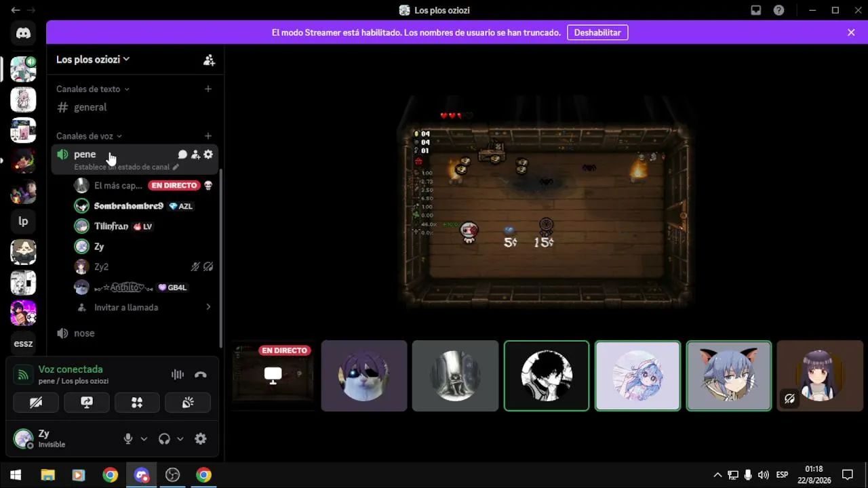Screen dimensions: 868x488
Task: Click the channel list scrollbar
Action: point(221,258)
